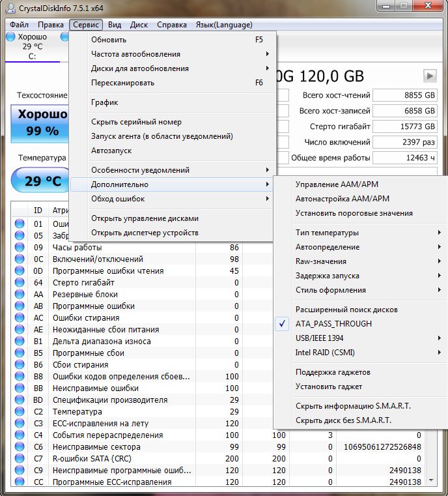Expand Raw-значения submenu

coord(360,261)
